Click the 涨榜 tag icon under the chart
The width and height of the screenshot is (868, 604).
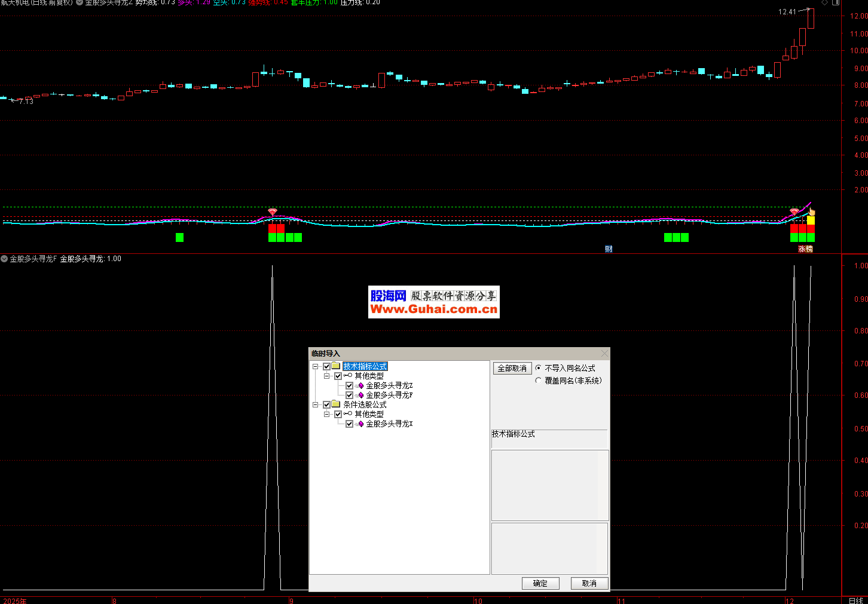(x=805, y=249)
